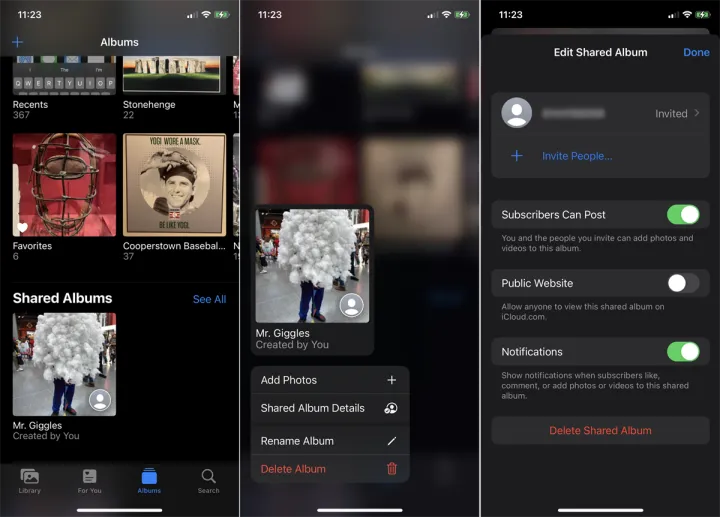This screenshot has width=720, height=517.
Task: Click the plus icon next to Invite People
Action: coord(517,156)
